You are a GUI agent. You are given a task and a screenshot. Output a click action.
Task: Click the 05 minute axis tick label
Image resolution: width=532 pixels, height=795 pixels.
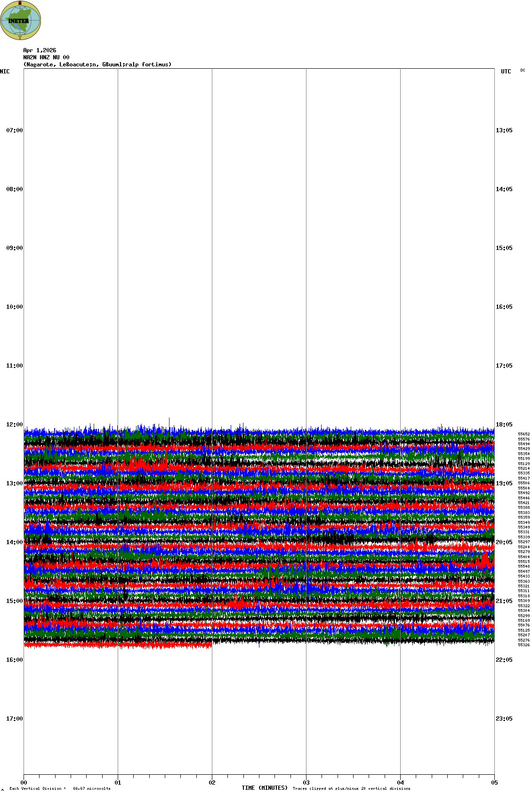point(494,783)
